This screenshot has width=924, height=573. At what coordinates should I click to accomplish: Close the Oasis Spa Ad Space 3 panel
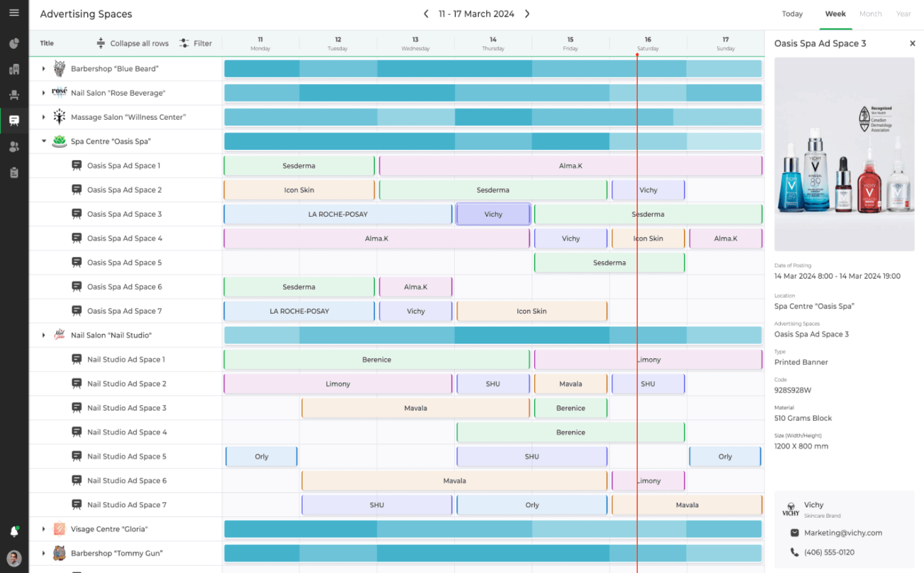(x=912, y=44)
